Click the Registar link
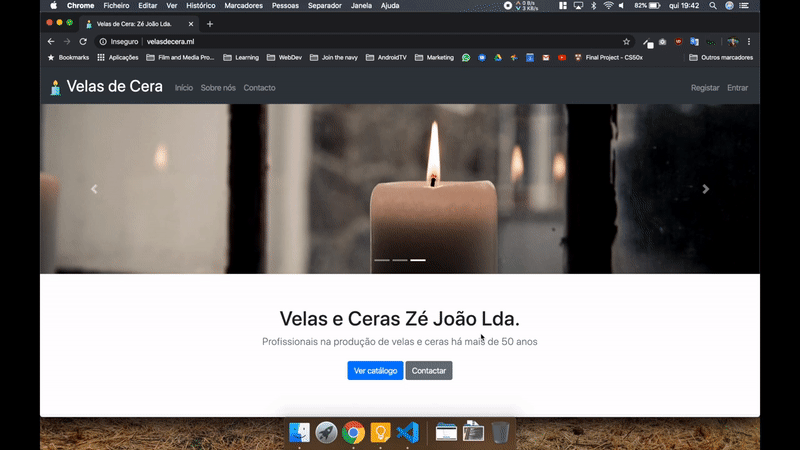The width and height of the screenshot is (800, 450). (x=705, y=88)
